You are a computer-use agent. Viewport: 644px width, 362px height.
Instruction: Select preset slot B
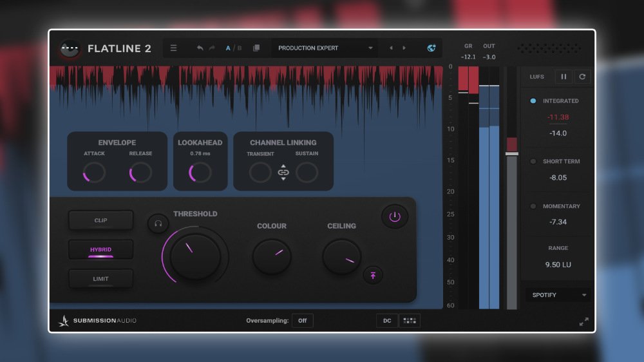240,48
